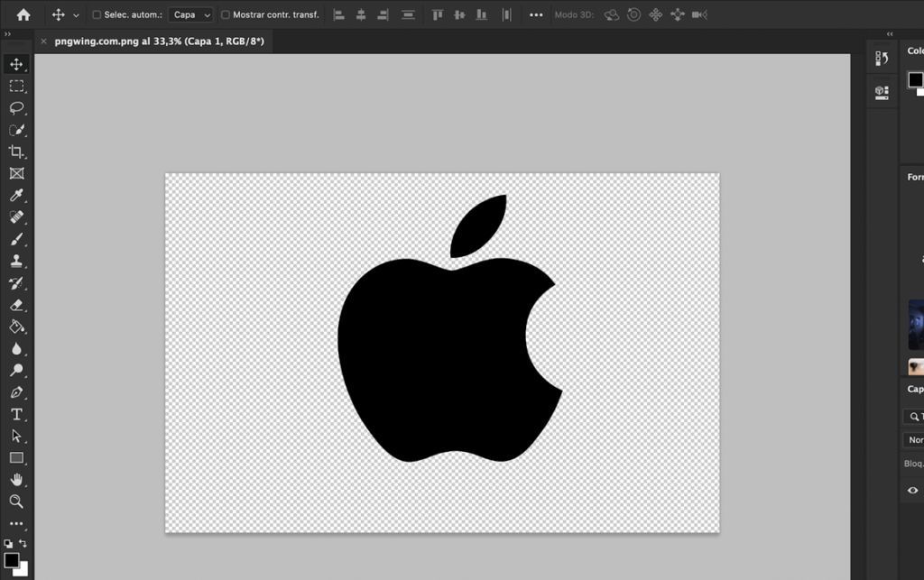Open the layer blend mode dropdown

tap(913, 440)
